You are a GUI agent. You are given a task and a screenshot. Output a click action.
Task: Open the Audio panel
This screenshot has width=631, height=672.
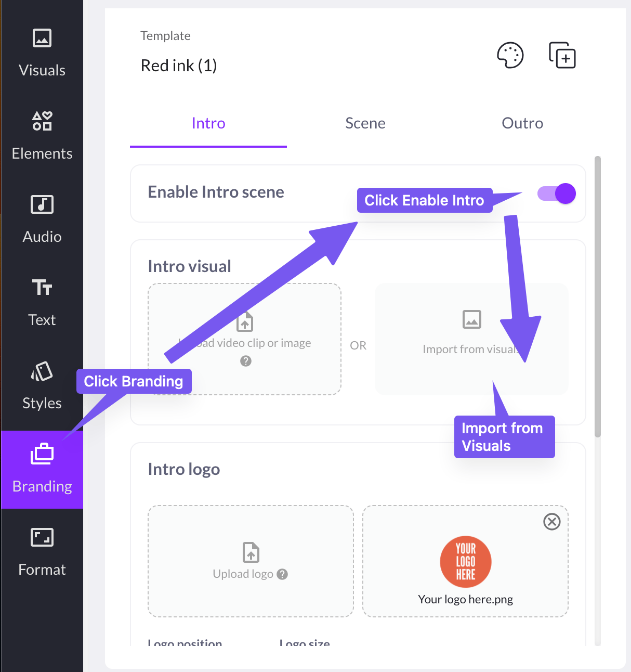tap(42, 219)
